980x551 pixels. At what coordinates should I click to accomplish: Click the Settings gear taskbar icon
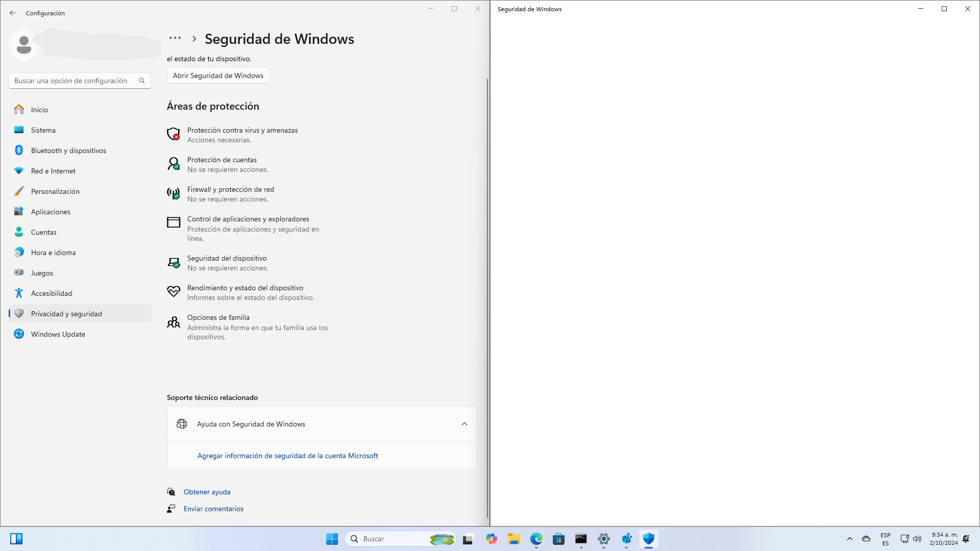coord(604,539)
